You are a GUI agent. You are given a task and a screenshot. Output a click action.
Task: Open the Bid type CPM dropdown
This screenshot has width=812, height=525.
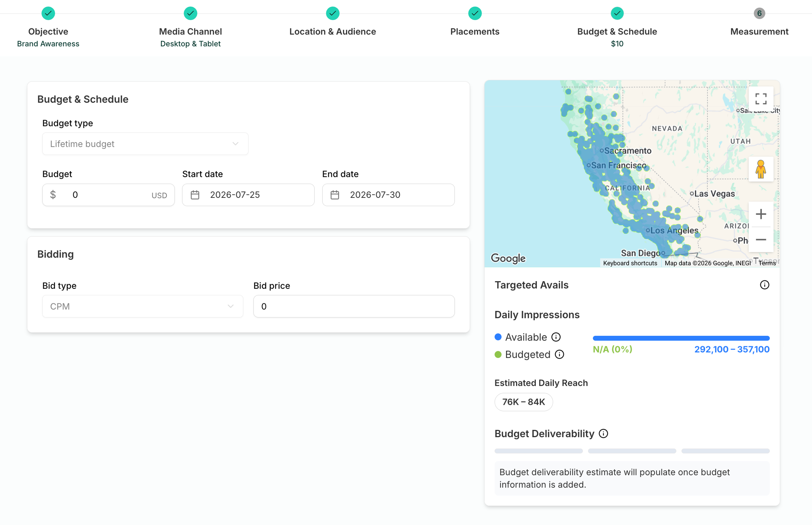coord(143,306)
